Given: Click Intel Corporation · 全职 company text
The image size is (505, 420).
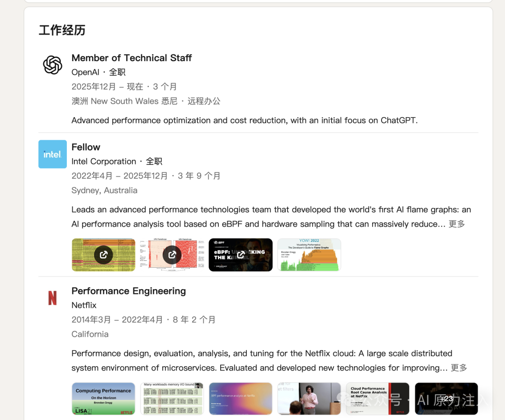Looking at the screenshot, I should (x=117, y=161).
